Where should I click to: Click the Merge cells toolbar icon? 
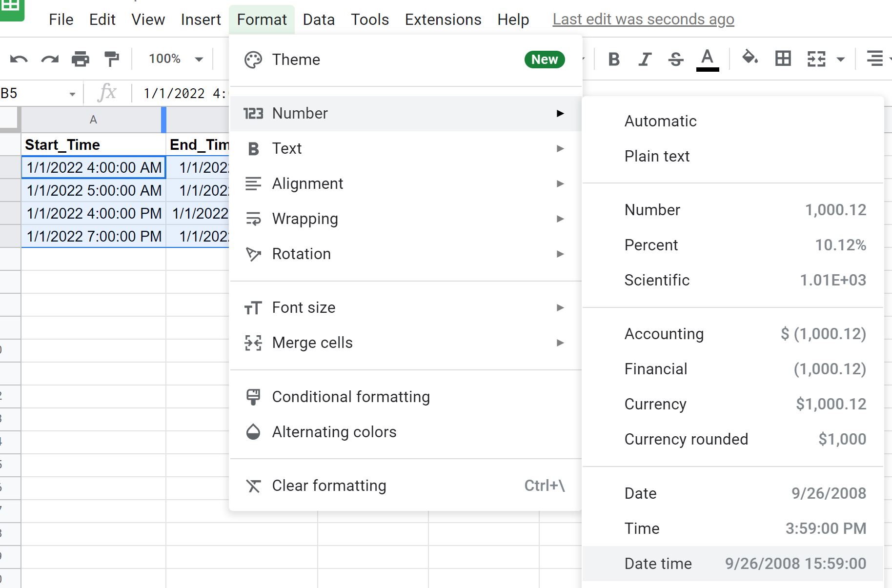click(x=816, y=59)
